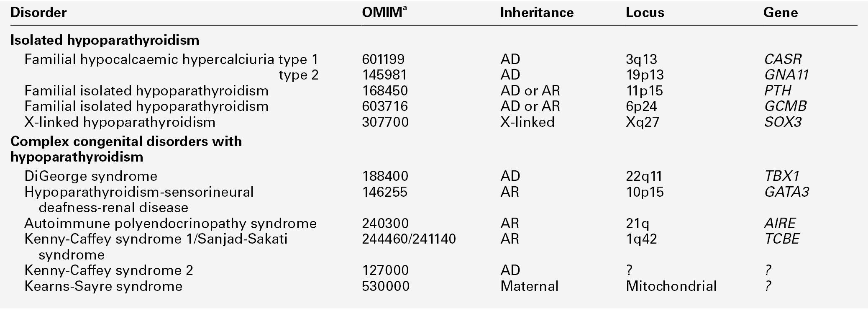The height and width of the screenshot is (311, 868).
Task: Select the CASR gene entry
Action: tap(783, 59)
